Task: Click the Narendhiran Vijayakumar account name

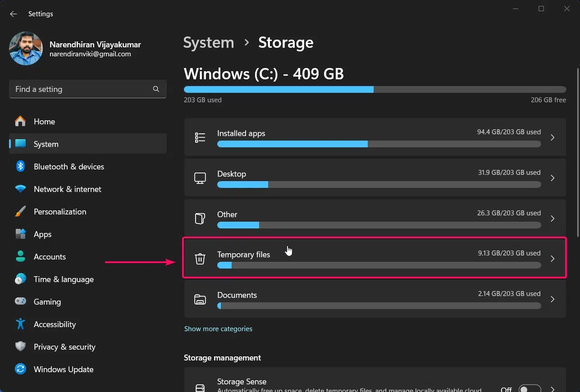Action: click(95, 44)
